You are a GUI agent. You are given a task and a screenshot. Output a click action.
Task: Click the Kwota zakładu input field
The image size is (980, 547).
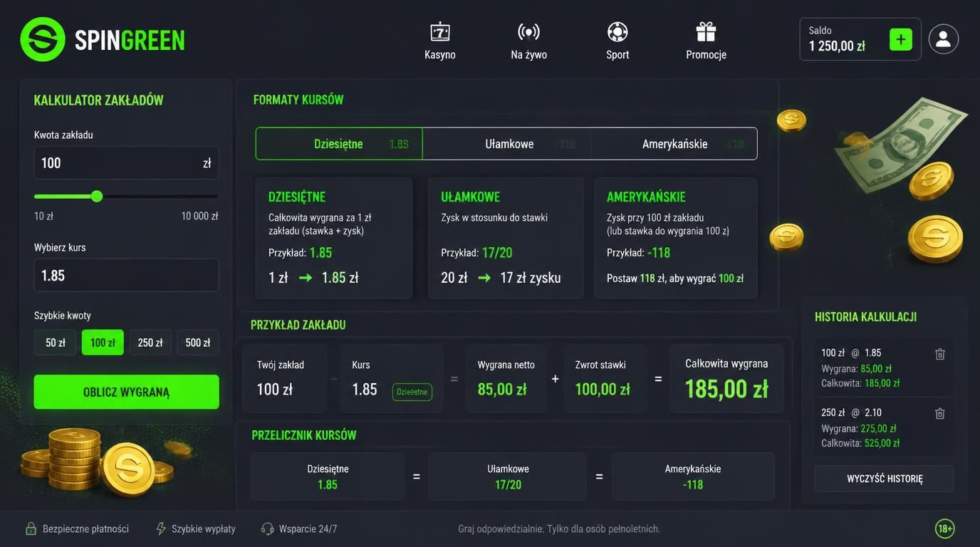[127, 163]
